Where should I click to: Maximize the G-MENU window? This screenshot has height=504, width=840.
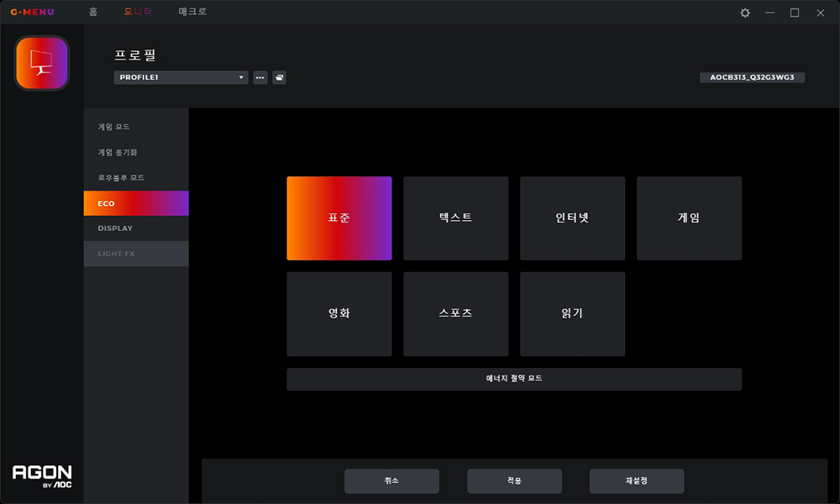[x=795, y=13]
